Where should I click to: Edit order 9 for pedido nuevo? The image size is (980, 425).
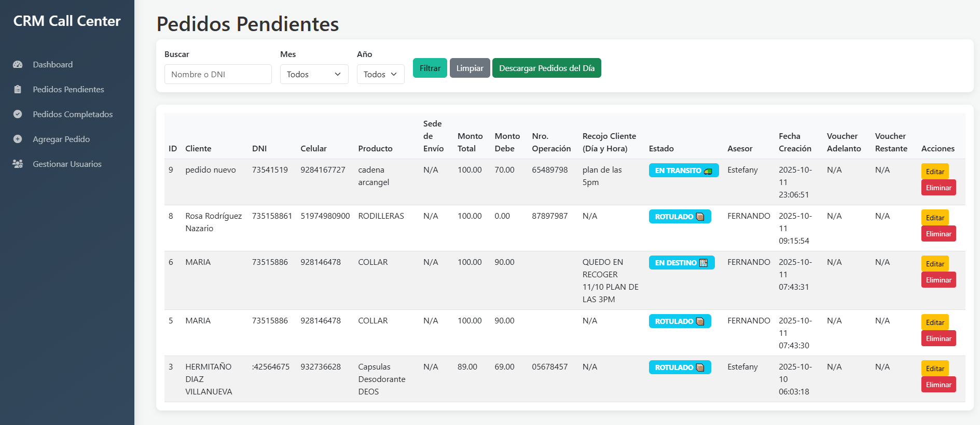point(934,172)
